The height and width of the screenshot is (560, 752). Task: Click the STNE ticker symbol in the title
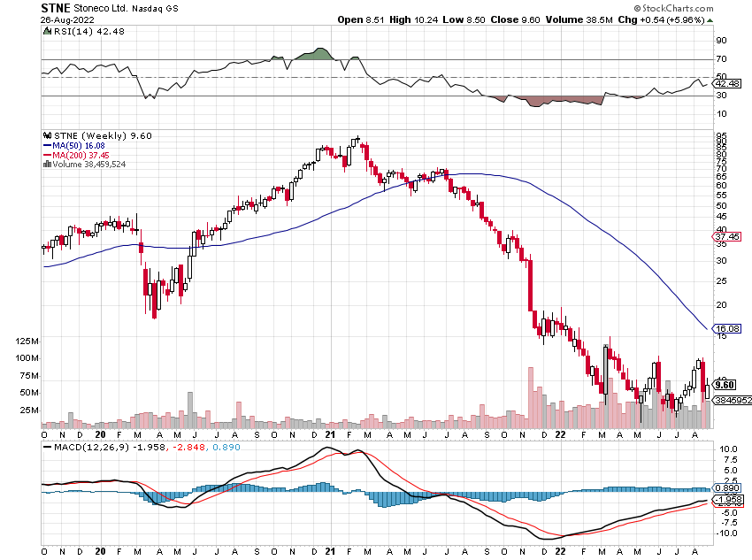click(56, 8)
